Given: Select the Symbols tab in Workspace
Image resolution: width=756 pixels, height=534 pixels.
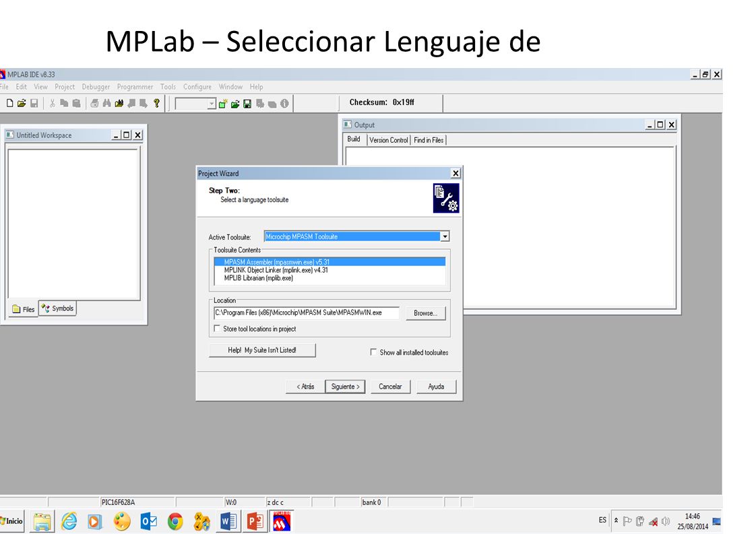Looking at the screenshot, I should [57, 308].
